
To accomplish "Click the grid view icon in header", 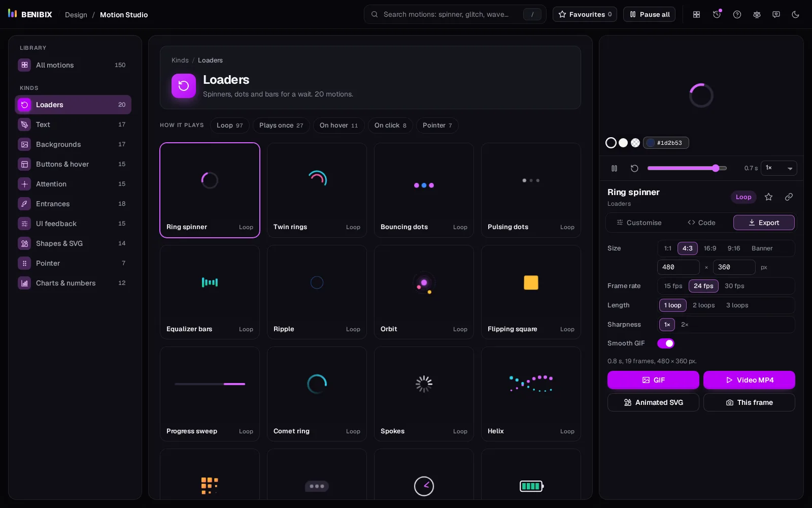I will tap(696, 15).
